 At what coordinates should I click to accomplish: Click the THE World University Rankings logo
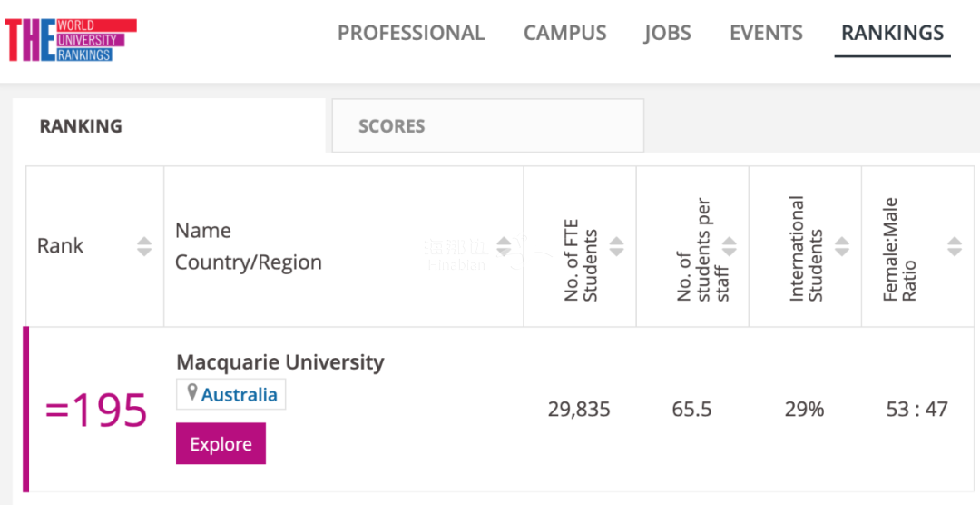point(70,40)
